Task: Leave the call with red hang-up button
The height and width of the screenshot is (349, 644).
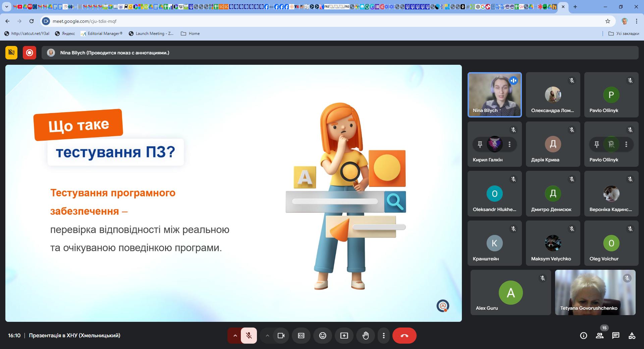Action: pos(404,336)
